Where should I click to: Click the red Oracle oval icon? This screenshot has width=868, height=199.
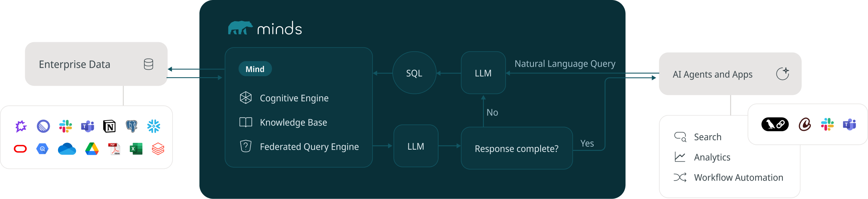20,149
